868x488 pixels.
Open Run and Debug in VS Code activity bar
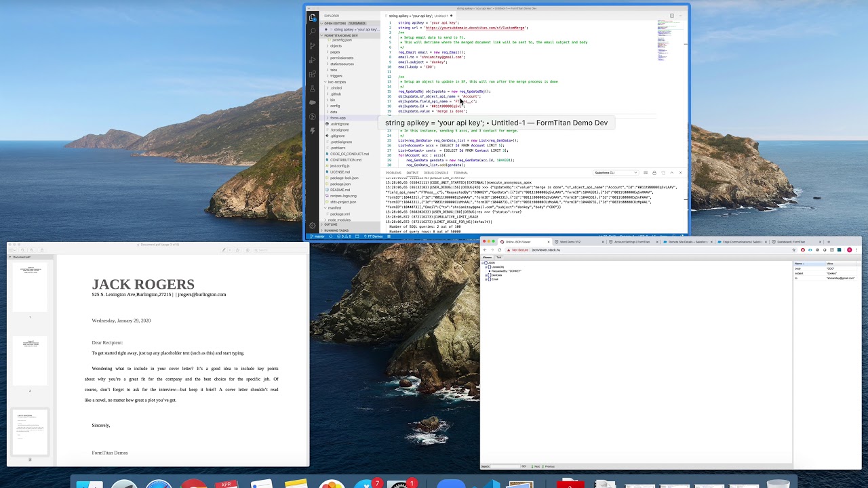312,60
